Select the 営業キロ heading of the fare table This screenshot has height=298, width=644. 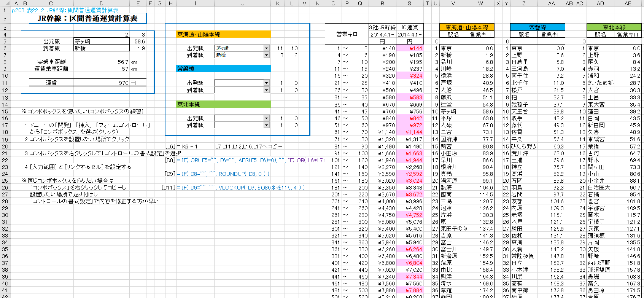[347, 34]
